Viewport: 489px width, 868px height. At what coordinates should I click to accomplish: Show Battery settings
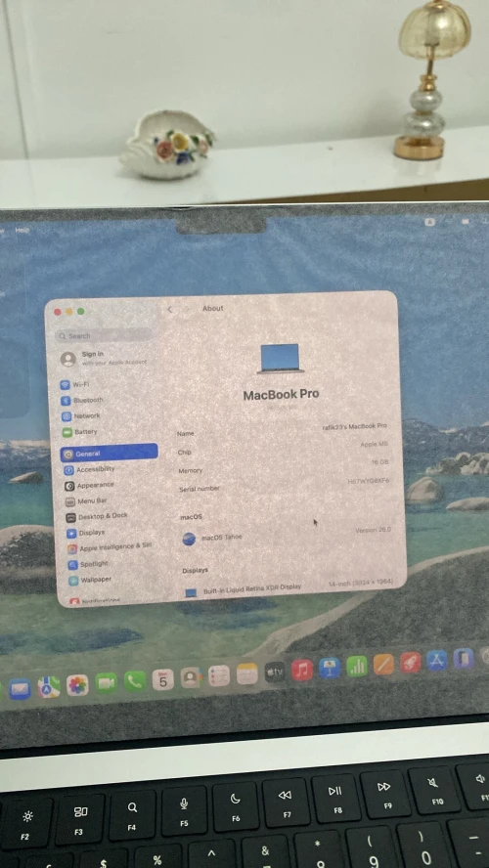(x=80, y=432)
